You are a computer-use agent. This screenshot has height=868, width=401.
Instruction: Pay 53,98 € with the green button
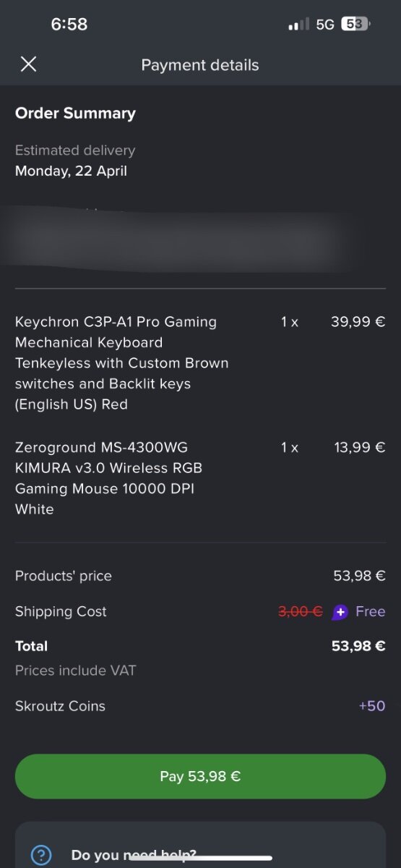tap(200, 776)
